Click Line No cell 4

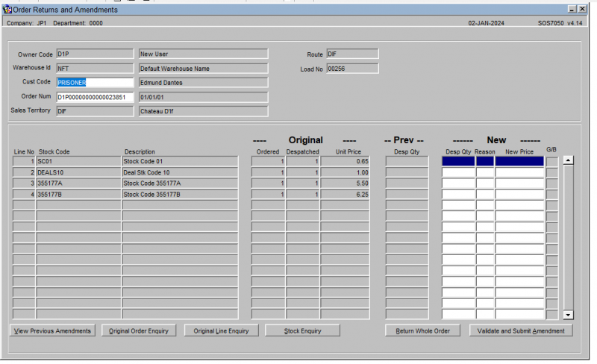coord(24,194)
